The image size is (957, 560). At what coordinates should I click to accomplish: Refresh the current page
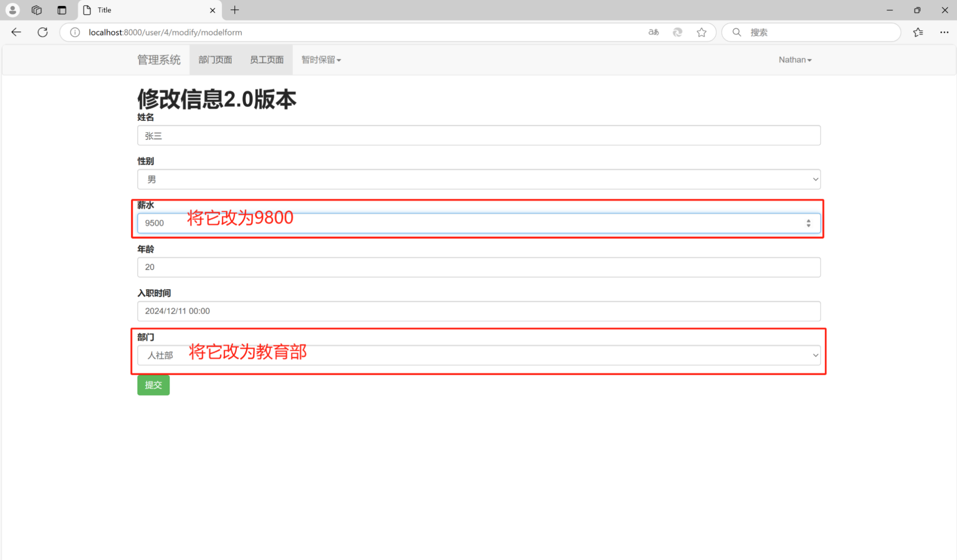43,32
